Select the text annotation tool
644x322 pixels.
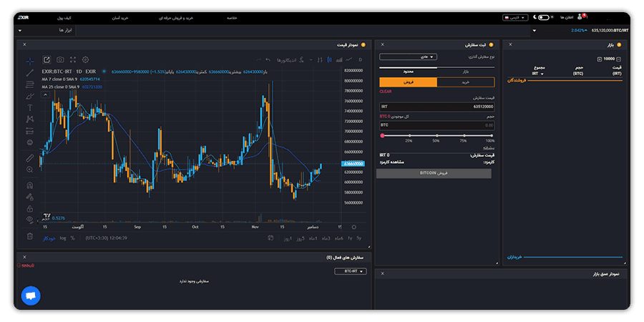coord(29,107)
